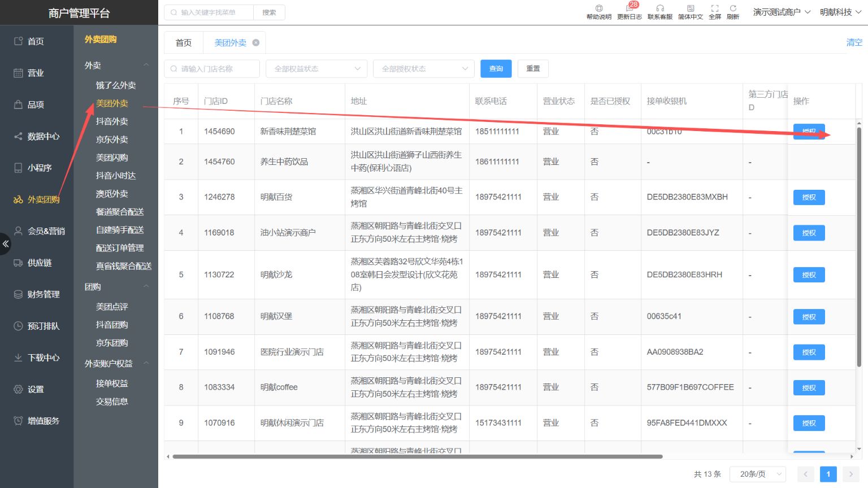Collapse the 外卖账户权益 menu group
868x488 pixels.
[x=146, y=363]
